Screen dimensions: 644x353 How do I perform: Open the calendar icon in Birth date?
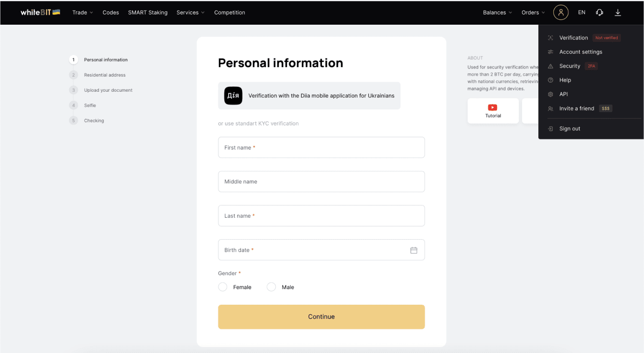coord(414,250)
